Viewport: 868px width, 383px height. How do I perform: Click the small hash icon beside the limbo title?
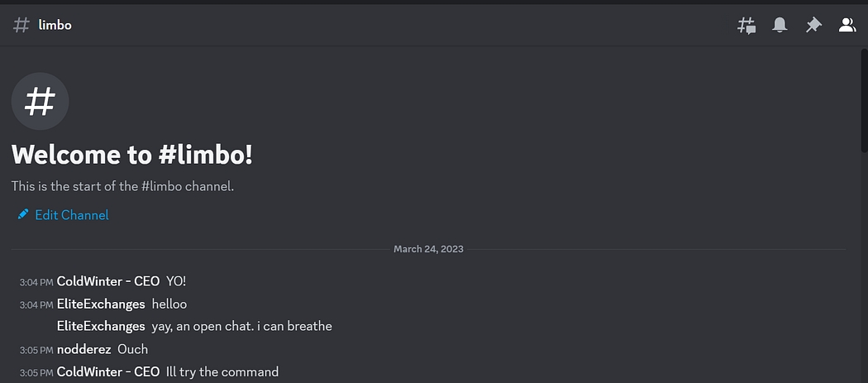point(21,25)
